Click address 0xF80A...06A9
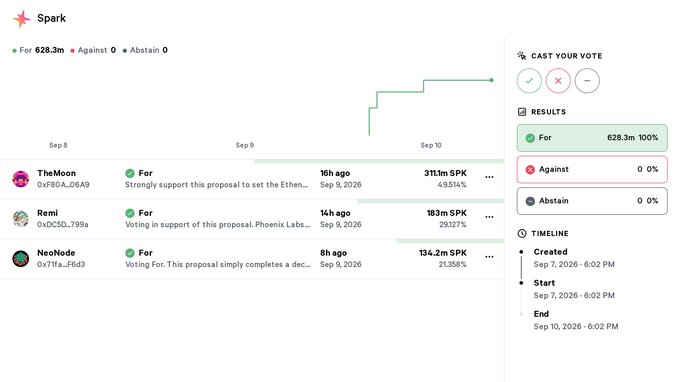This screenshot has width=680, height=382. 63,185
